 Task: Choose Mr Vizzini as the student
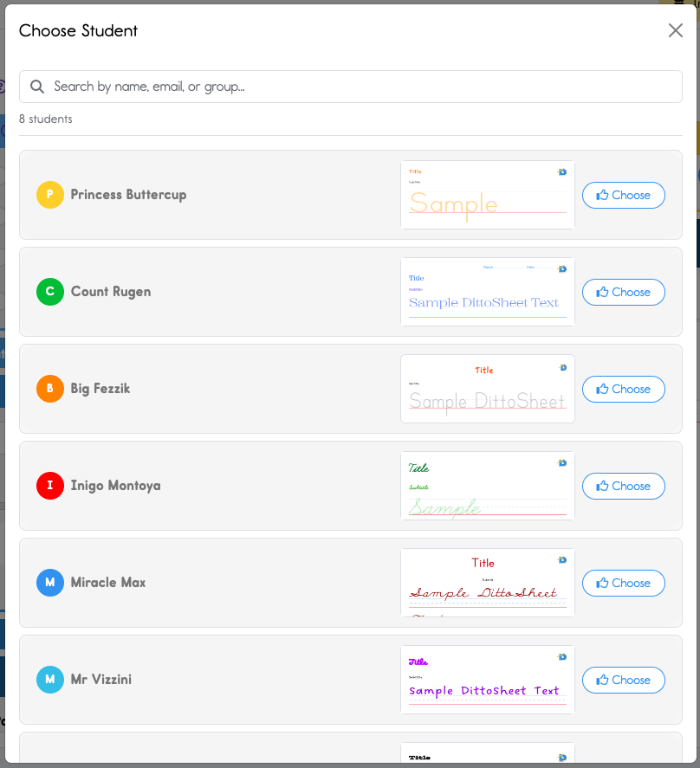623,680
